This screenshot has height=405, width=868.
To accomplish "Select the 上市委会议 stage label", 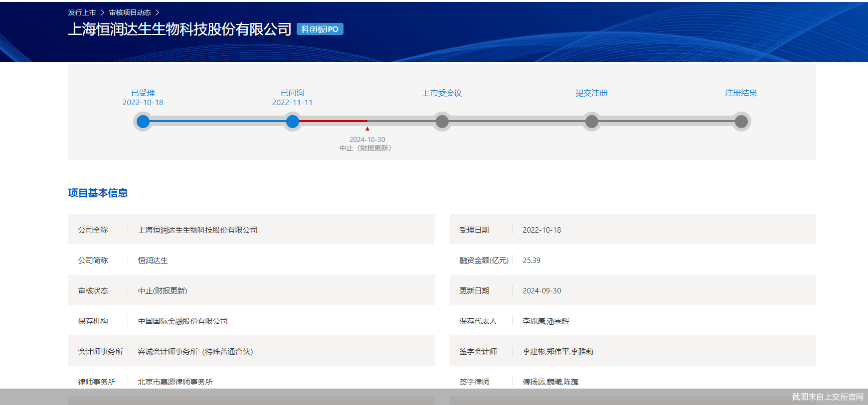I will (442, 93).
